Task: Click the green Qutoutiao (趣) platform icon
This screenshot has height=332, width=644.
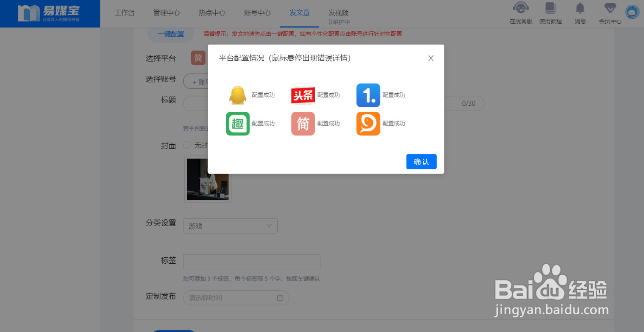Action: [237, 123]
